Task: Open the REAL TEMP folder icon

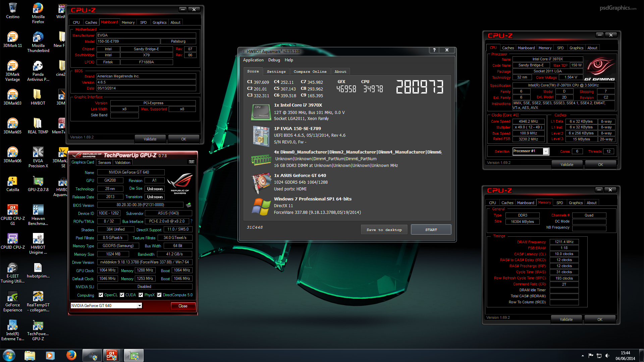Action: [38, 126]
